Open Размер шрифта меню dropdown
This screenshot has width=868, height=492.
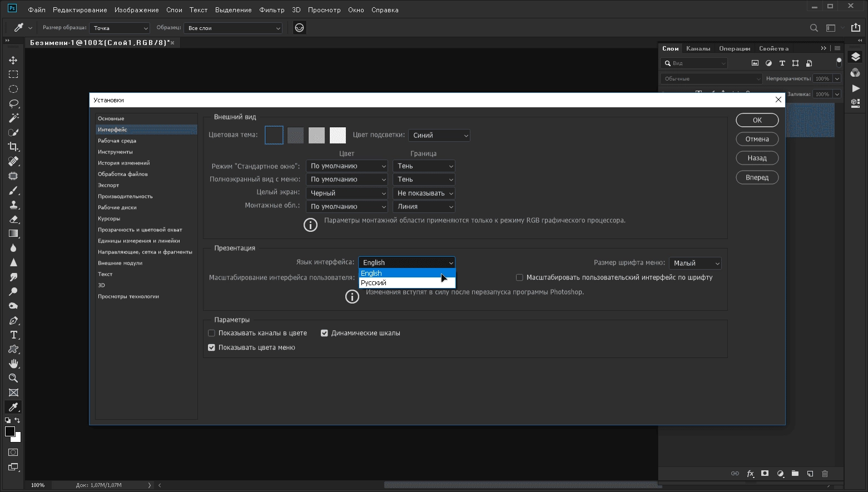point(695,263)
